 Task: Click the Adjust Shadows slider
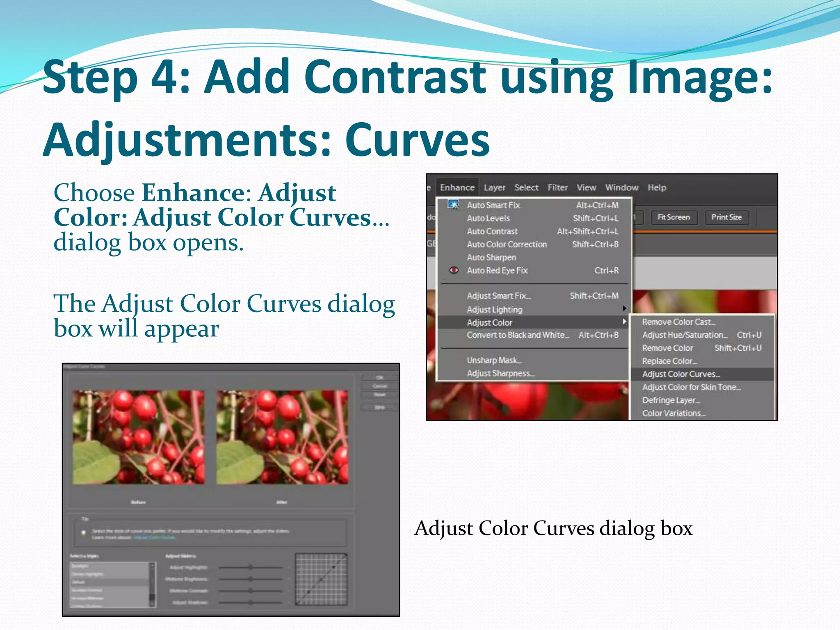[x=251, y=603]
